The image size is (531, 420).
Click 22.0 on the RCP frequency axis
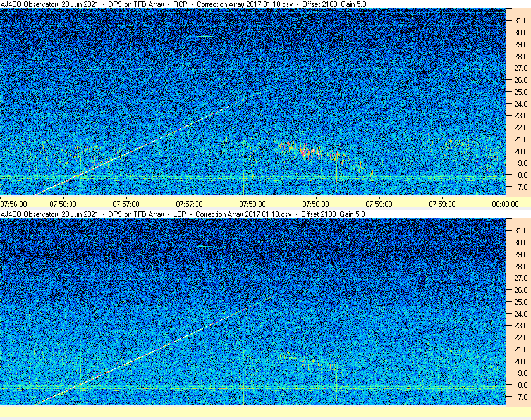coord(521,128)
